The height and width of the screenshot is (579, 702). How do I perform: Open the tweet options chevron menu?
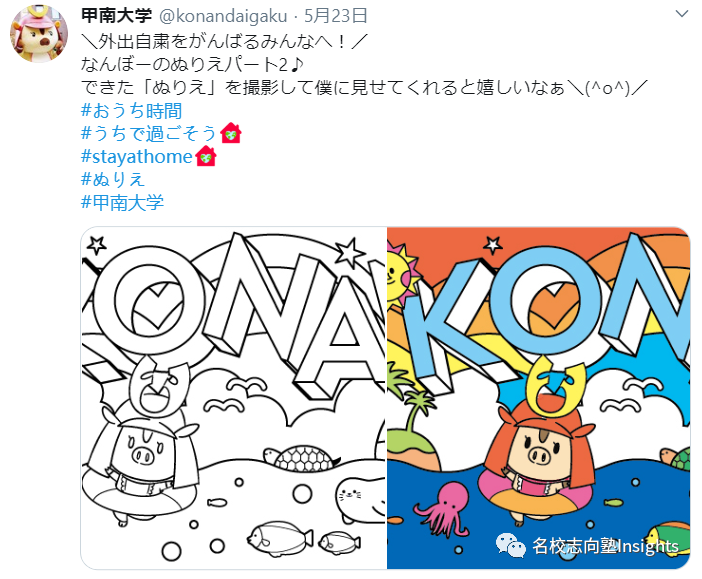click(x=681, y=14)
